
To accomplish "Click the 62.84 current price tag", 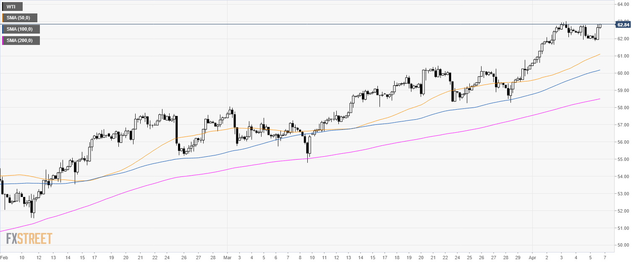I will (623, 25).
